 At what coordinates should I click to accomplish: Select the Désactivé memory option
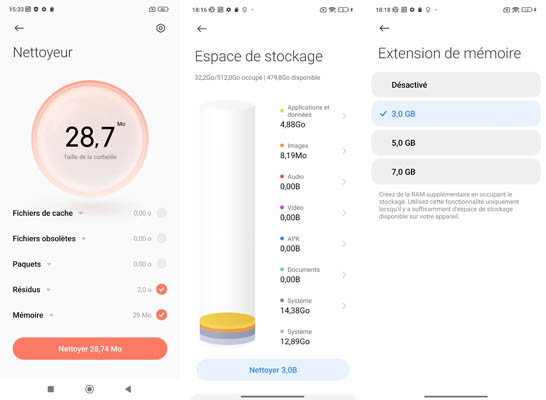click(x=456, y=85)
